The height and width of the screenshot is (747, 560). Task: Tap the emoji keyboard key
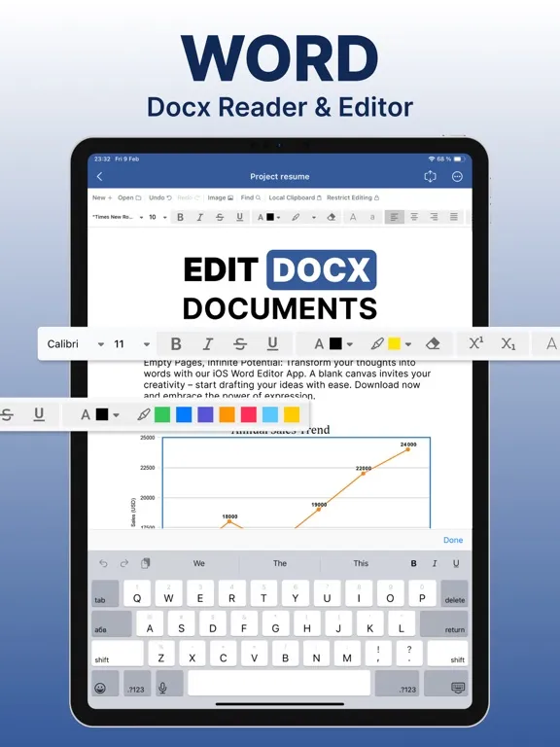point(105,683)
